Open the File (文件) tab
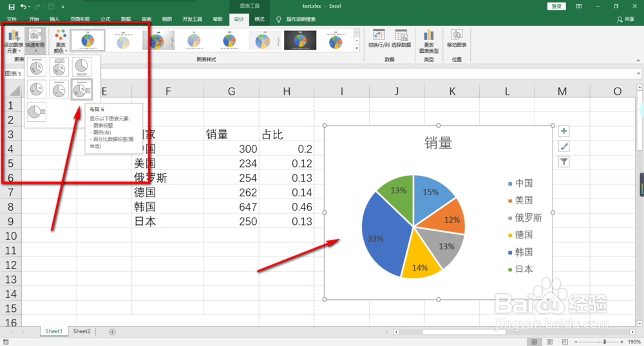 (x=12, y=19)
